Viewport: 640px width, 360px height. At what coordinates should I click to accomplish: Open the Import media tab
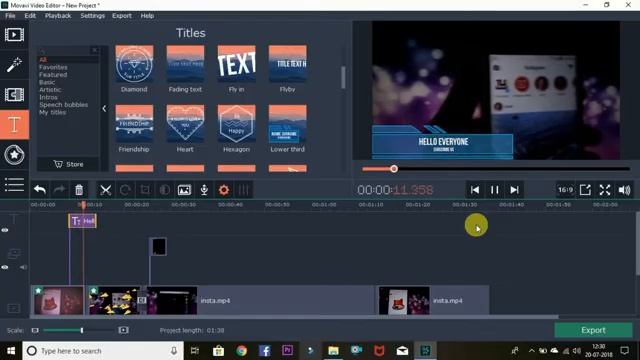(14, 35)
